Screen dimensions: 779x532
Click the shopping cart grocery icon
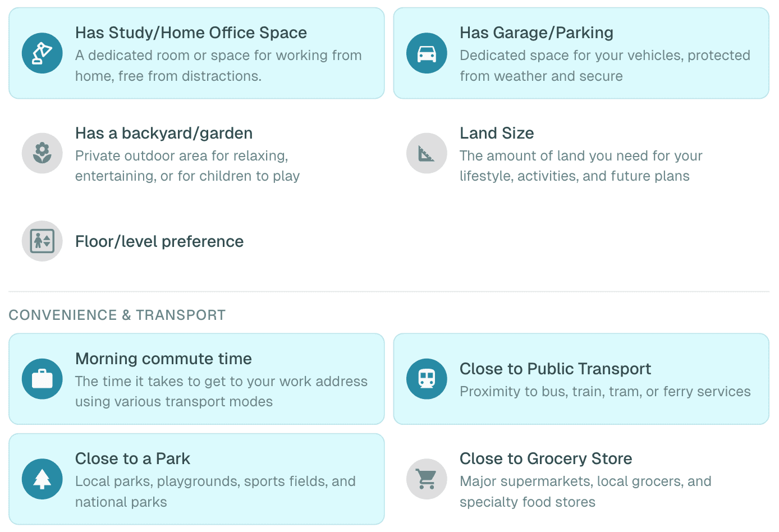click(427, 479)
